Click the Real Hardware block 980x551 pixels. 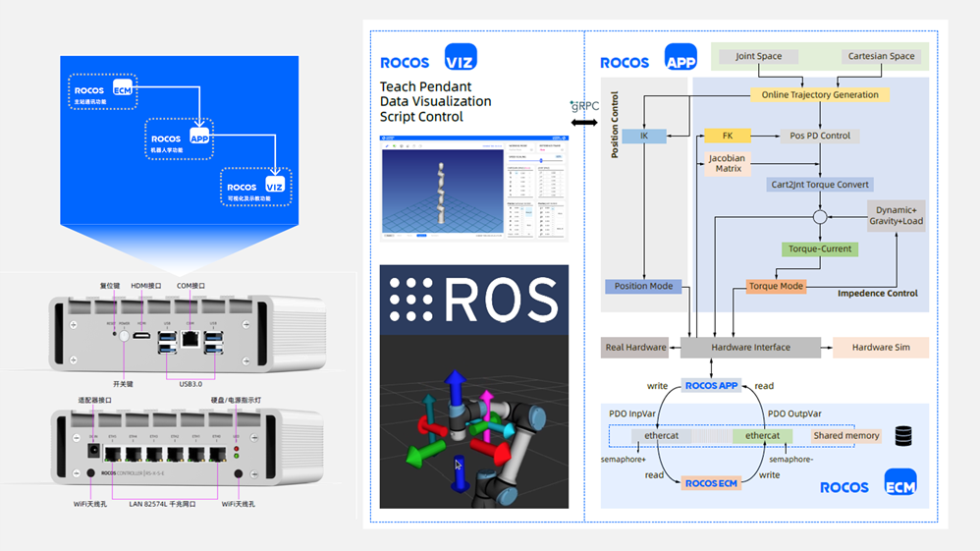(x=635, y=347)
